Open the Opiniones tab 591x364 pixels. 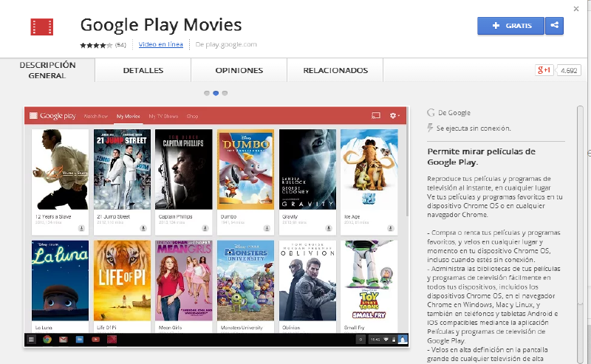pyautogui.click(x=239, y=70)
